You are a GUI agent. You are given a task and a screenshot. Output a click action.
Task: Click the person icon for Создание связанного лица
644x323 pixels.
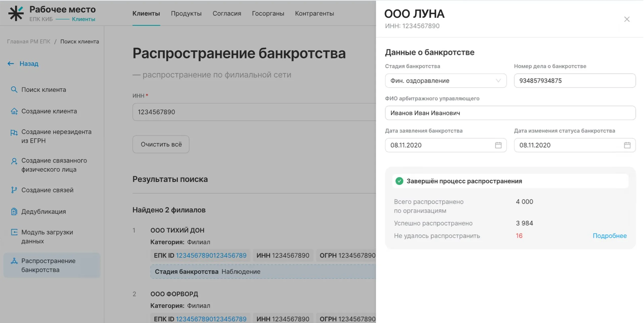[x=14, y=161]
